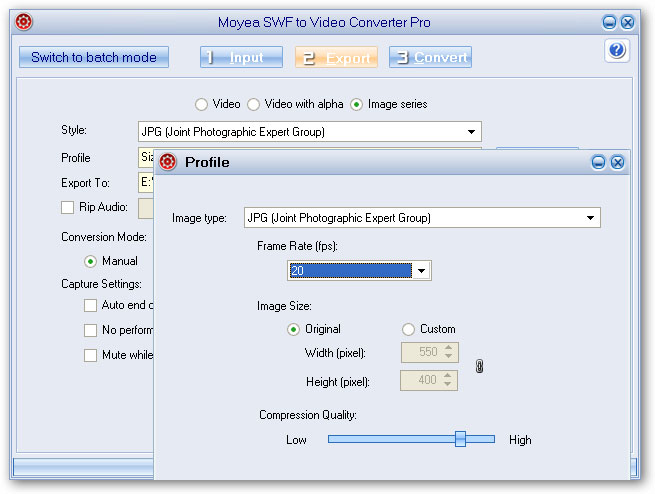Choose Manual conversion mode

point(90,261)
